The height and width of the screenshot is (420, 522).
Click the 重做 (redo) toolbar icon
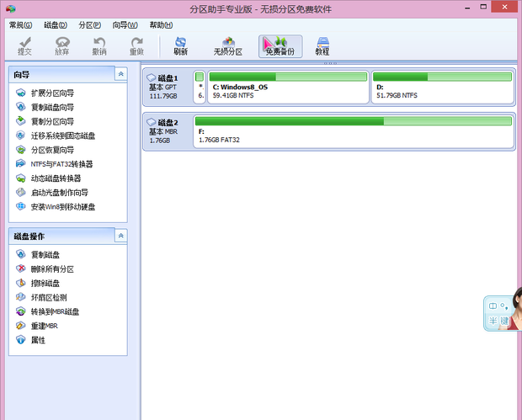click(136, 45)
